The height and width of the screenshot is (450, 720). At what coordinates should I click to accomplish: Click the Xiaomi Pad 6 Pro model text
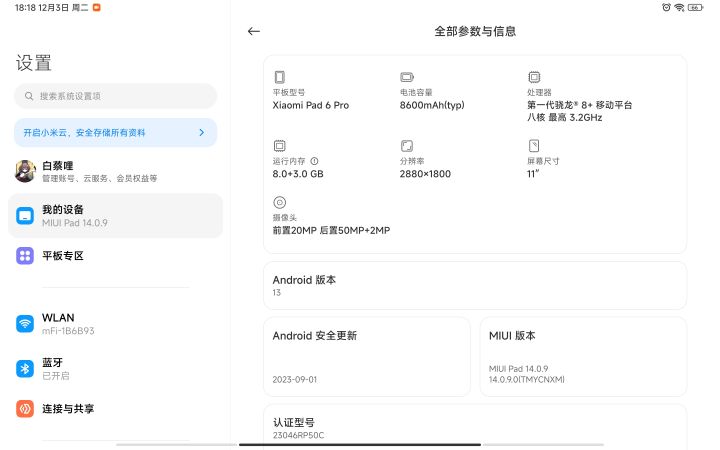311,105
